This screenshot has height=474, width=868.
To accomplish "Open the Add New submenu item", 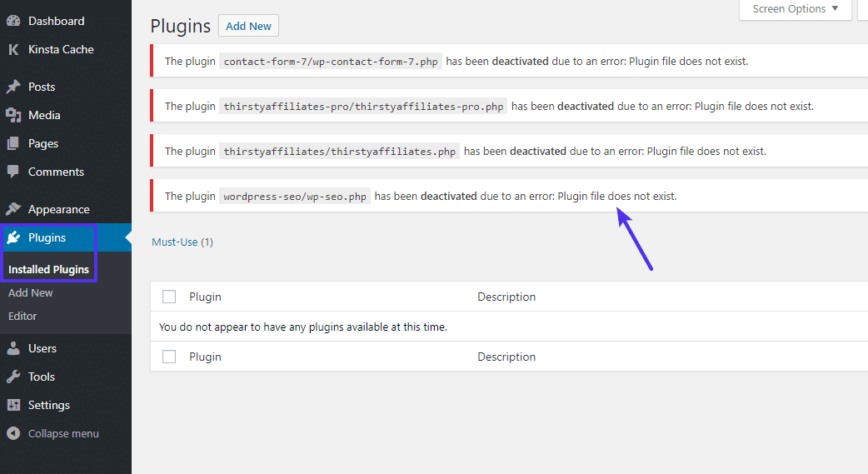I will click(31, 292).
